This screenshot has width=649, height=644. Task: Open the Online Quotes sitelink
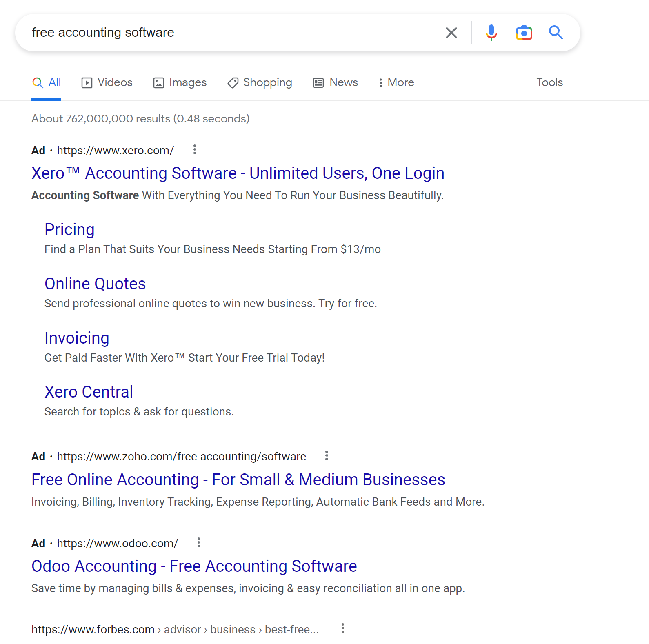(95, 284)
